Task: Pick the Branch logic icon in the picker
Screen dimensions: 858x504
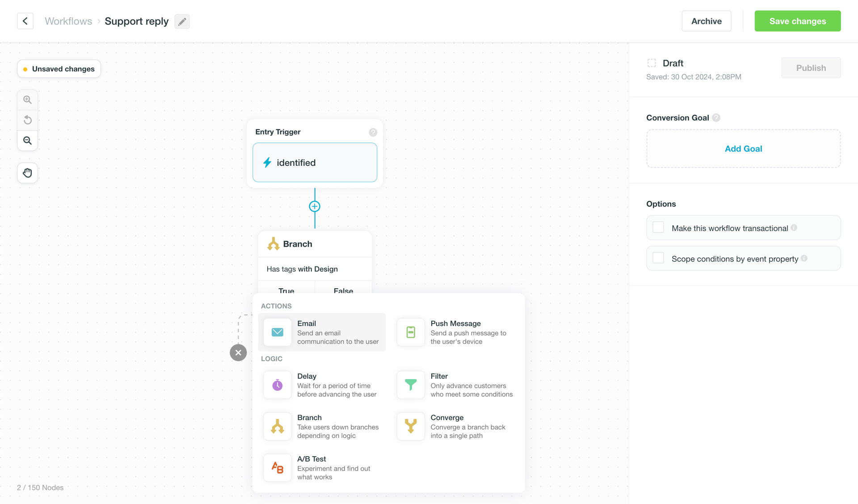Action: (277, 426)
